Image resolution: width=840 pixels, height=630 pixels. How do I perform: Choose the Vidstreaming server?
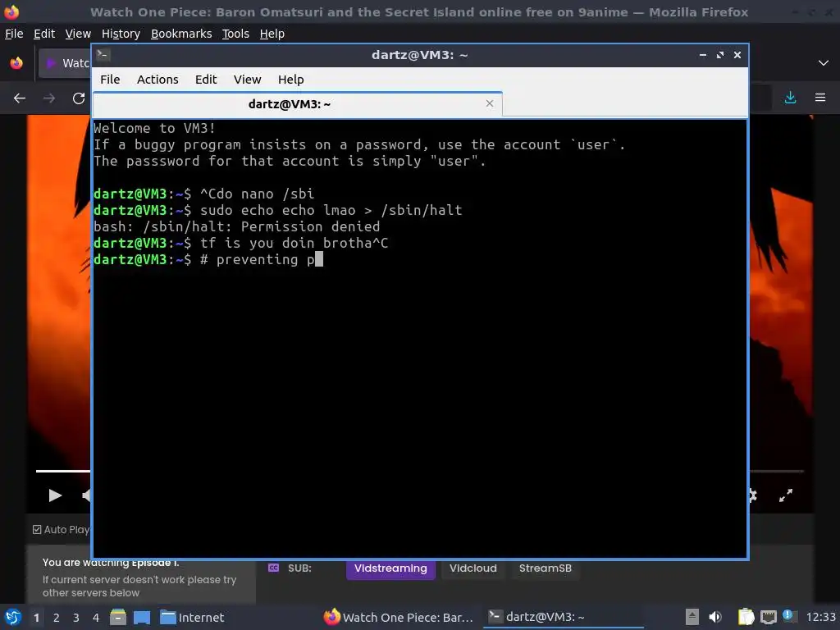[390, 568]
